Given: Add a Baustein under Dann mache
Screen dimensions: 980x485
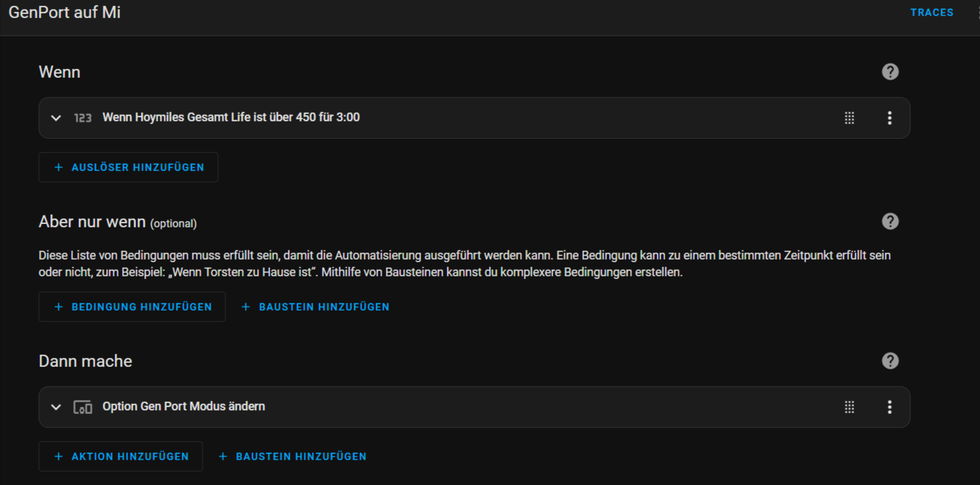Looking at the screenshot, I should click(x=292, y=456).
